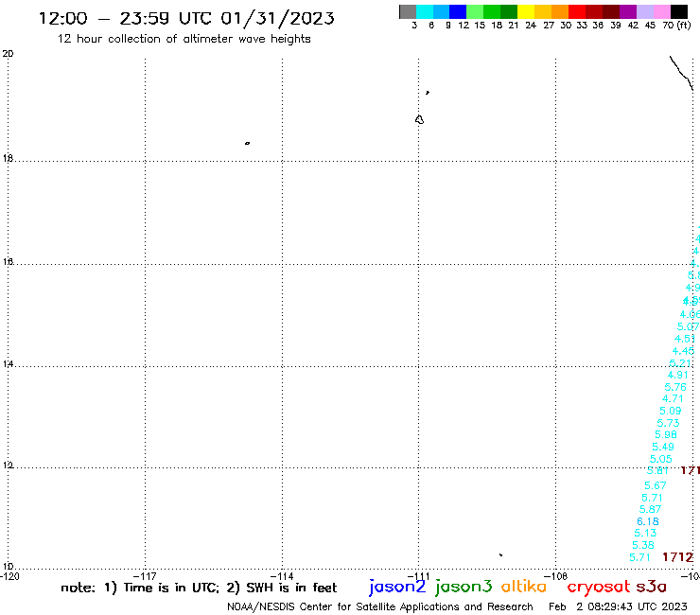The height and width of the screenshot is (615, 700).
Task: Click the 4.91 wave height value
Action: coord(677,376)
